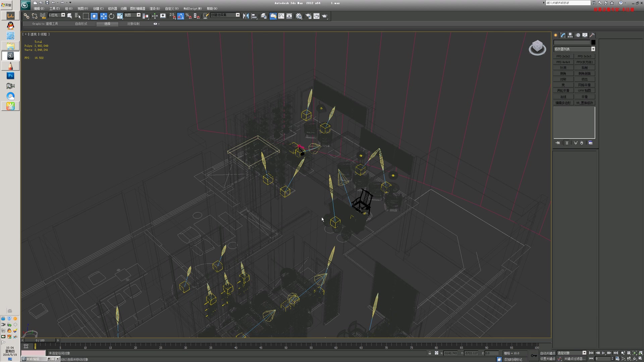Open the 编辑(E) menu
Screen dimensions: 644x362
coord(39,8)
